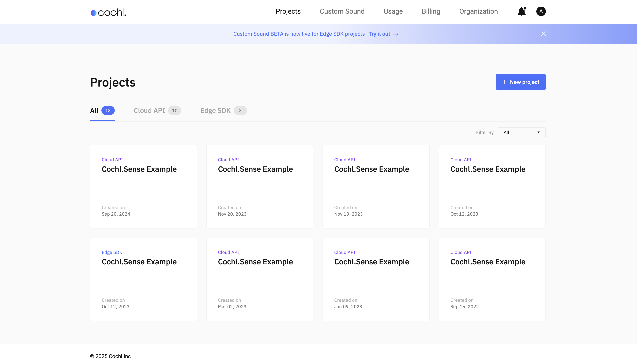Click the Custom Sound BETA announcement text
The height and width of the screenshot is (364, 637).
point(299,34)
